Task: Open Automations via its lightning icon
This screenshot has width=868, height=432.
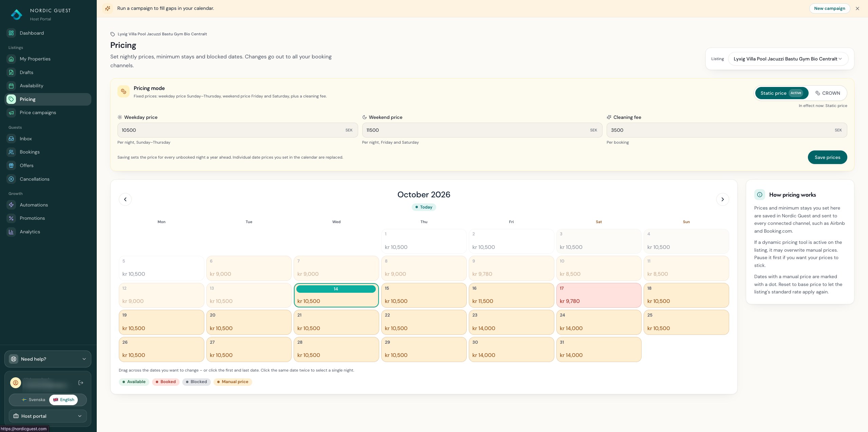Action: coord(11,205)
